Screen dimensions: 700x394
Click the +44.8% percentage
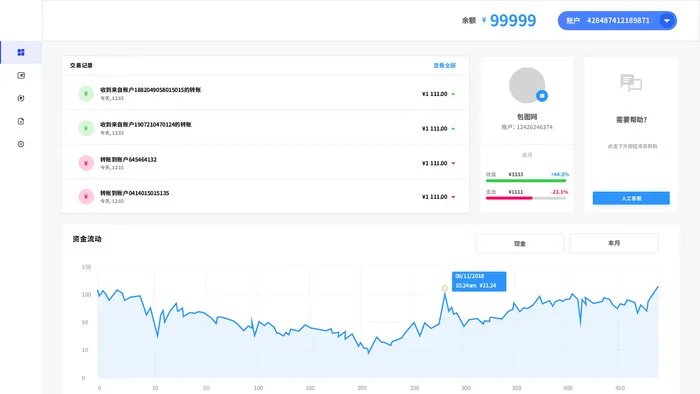point(560,174)
